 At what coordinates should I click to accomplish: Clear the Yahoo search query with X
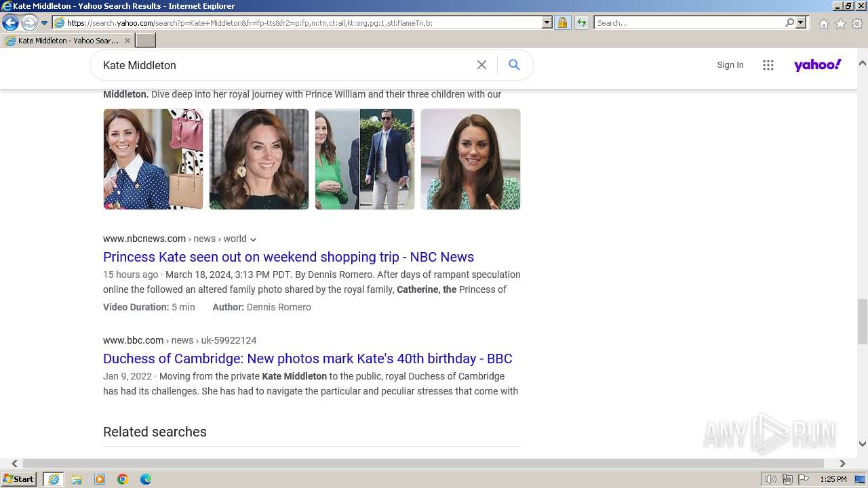coord(481,65)
